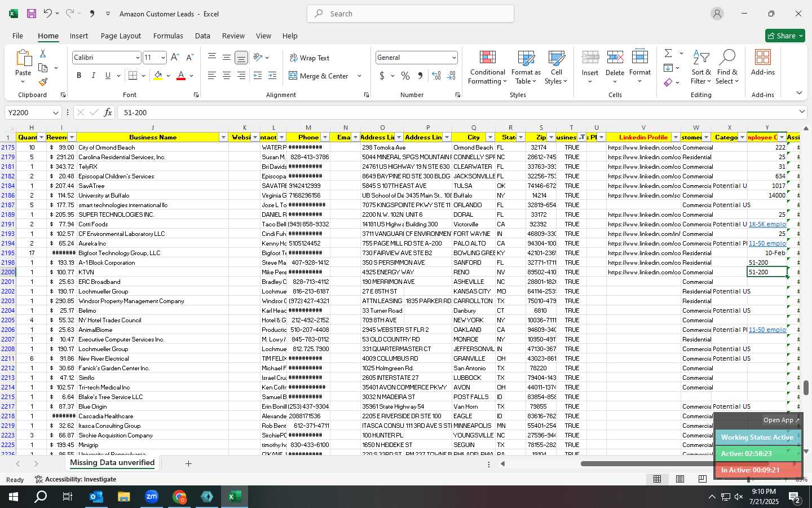
Task: Click the Paste clipboard icon
Action: point(23,58)
